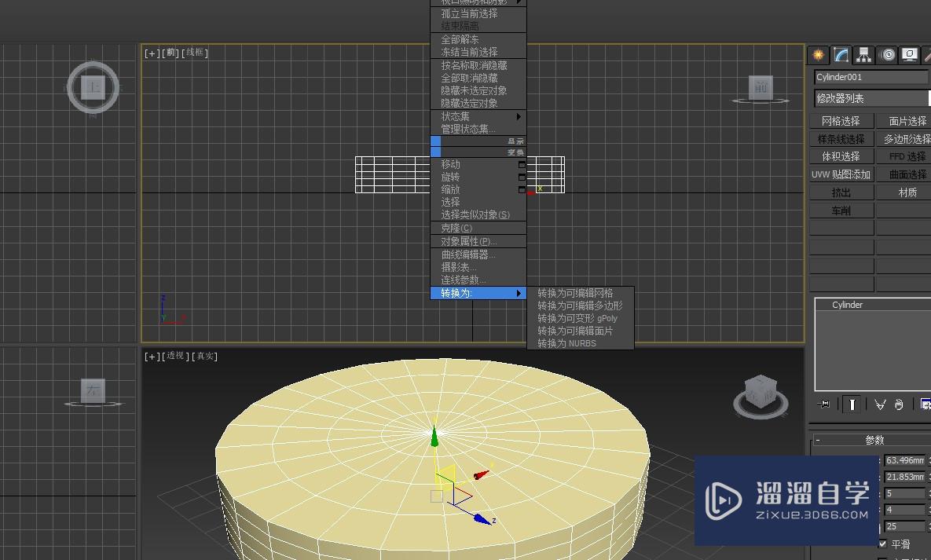931x560 pixels.
Task: Toggle Show End Result icon
Action: [x=852, y=404]
